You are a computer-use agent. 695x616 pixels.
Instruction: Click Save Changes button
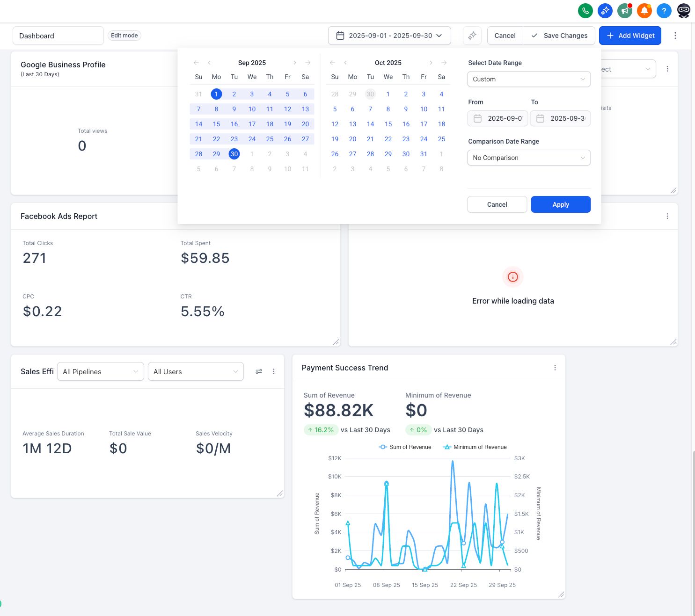(559, 36)
